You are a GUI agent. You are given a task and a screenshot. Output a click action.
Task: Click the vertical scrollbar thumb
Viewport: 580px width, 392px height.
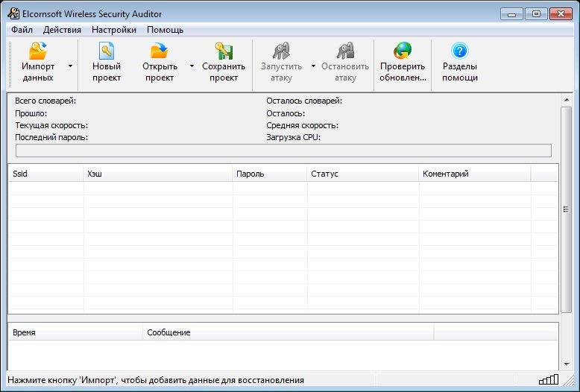[566, 209]
